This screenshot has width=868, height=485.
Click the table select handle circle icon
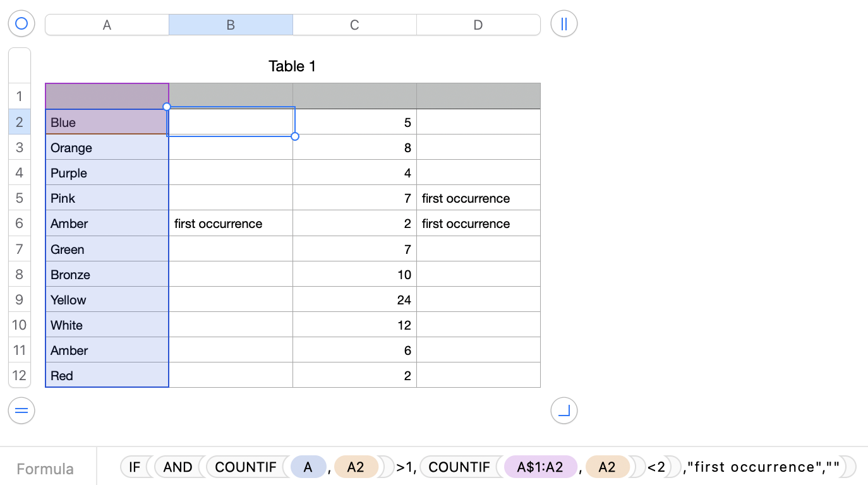pyautogui.click(x=21, y=24)
